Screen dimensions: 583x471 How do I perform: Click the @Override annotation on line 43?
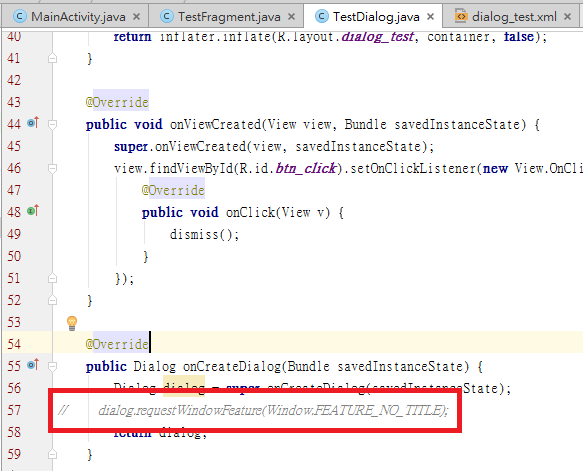pos(117,102)
